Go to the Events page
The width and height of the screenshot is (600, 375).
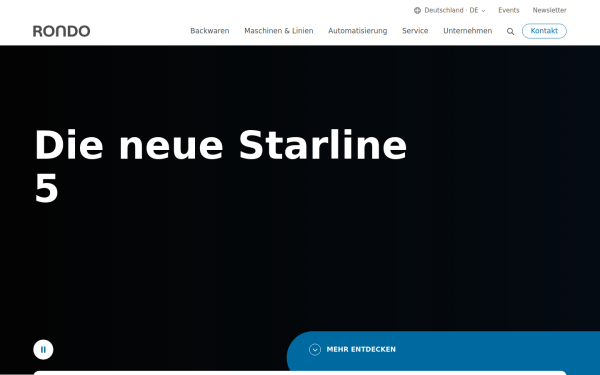click(x=509, y=10)
